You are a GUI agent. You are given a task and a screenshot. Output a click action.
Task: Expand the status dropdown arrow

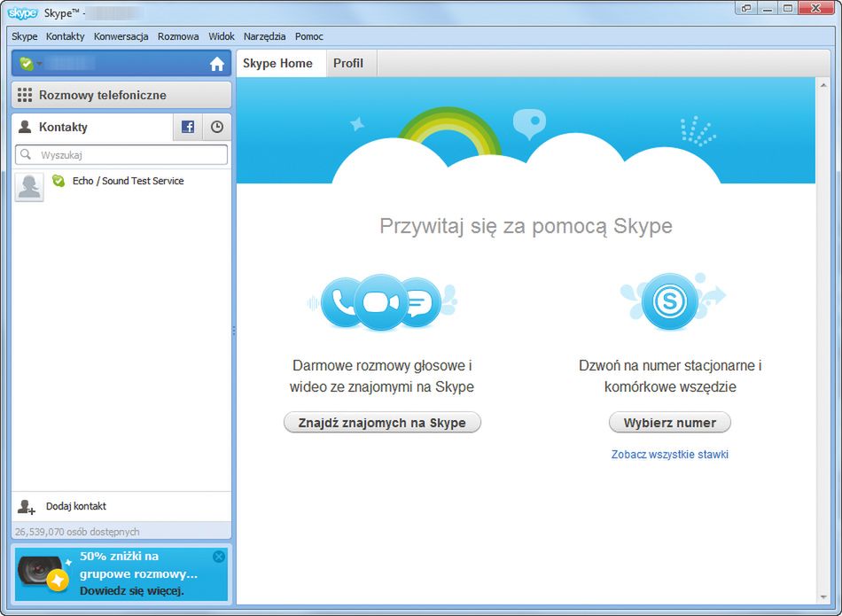[x=39, y=64]
